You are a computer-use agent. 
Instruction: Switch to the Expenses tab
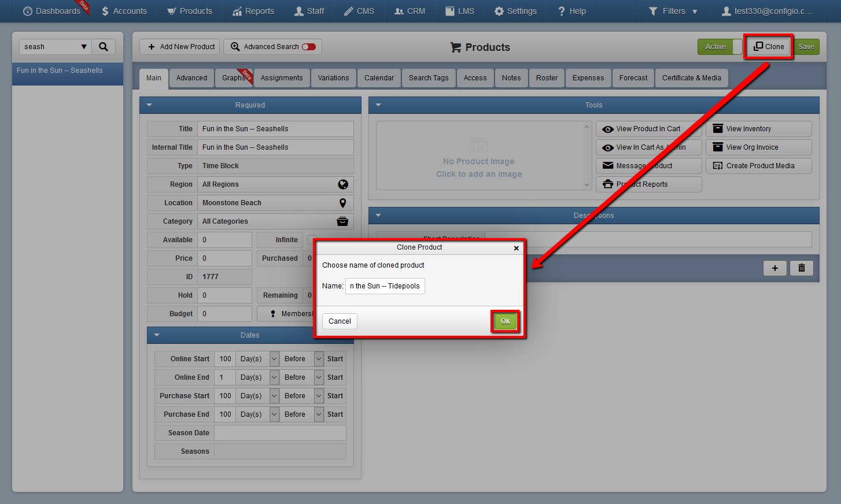pyautogui.click(x=588, y=78)
